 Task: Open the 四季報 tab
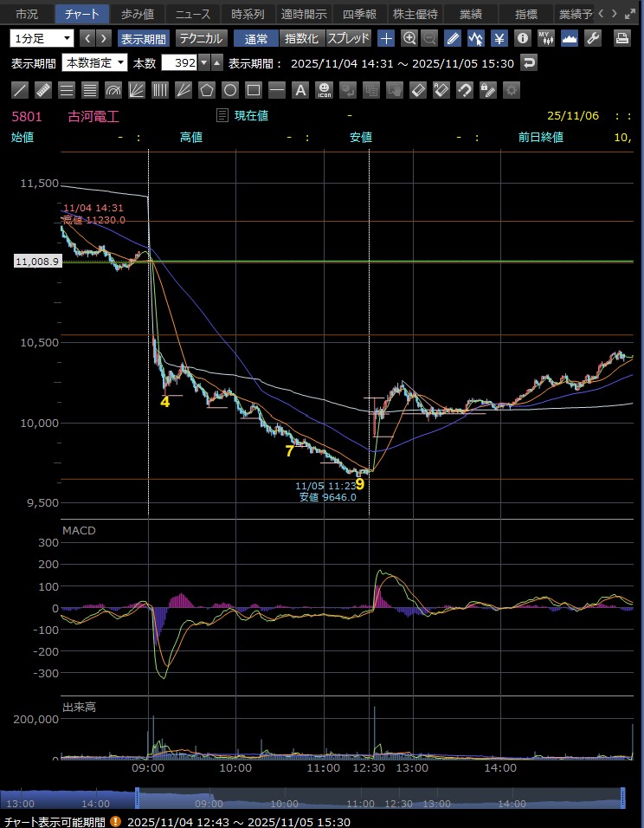click(359, 14)
